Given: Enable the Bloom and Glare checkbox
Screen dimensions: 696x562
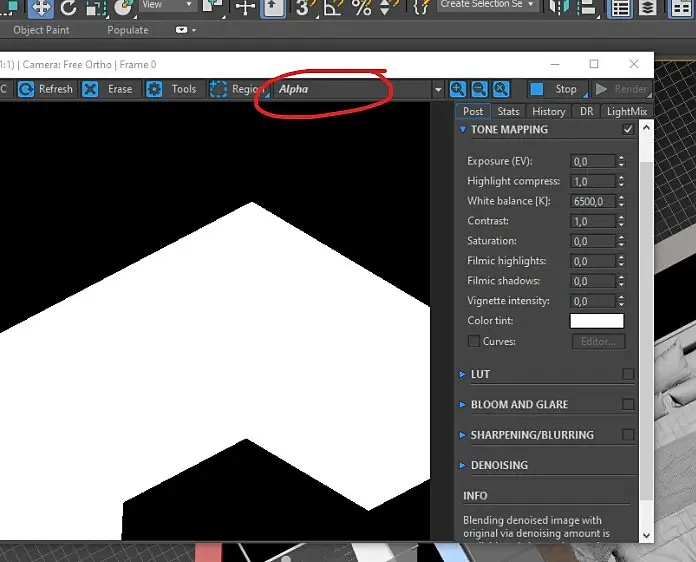Looking at the screenshot, I should 628,405.
